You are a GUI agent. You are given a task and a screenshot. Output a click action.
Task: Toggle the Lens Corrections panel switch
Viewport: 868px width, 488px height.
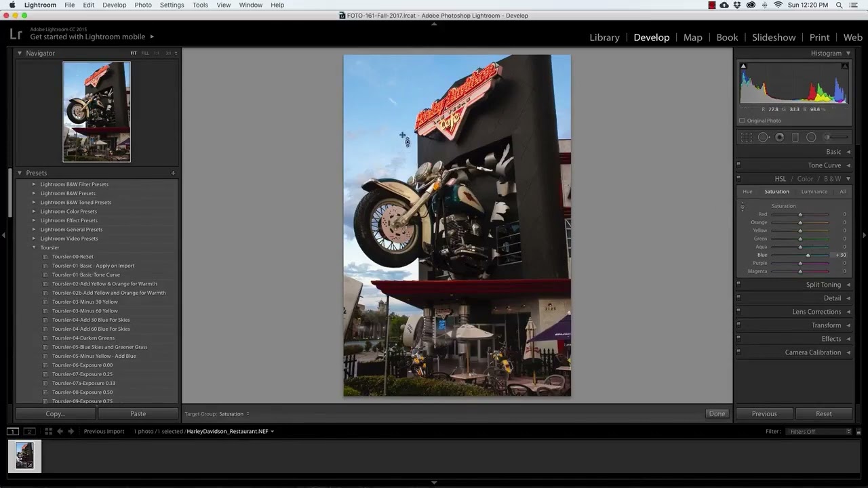click(738, 312)
